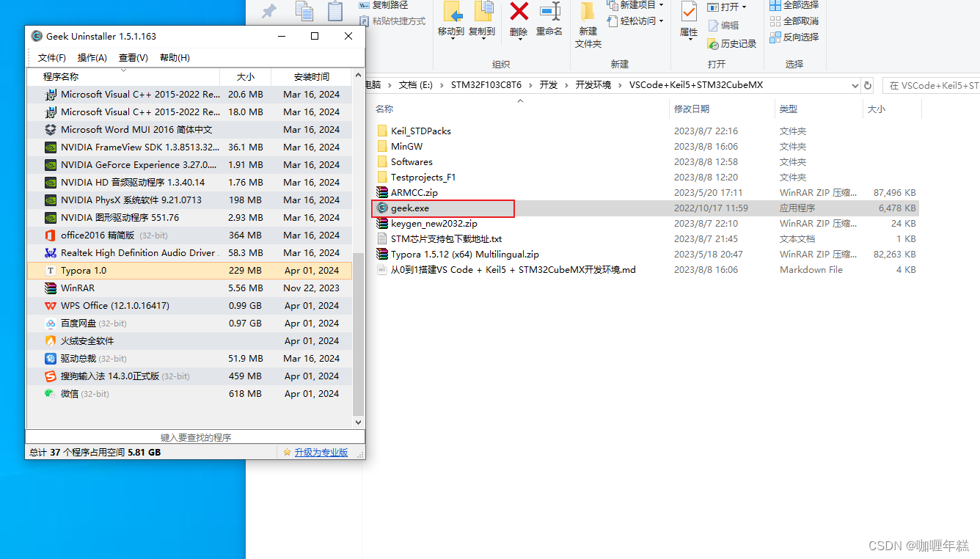Select NVIDIA GeForce Experience icon
Screen dimensions: 980x559
coord(51,165)
